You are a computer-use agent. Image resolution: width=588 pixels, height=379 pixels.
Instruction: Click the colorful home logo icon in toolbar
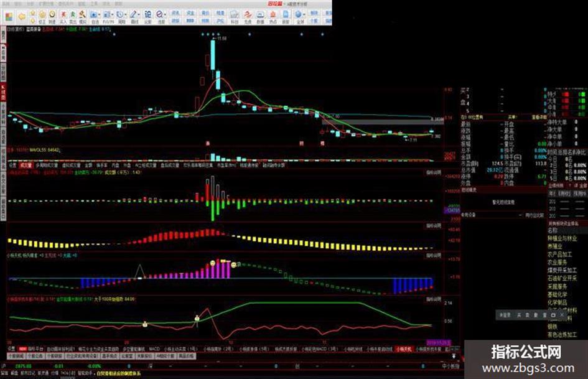coord(9,17)
